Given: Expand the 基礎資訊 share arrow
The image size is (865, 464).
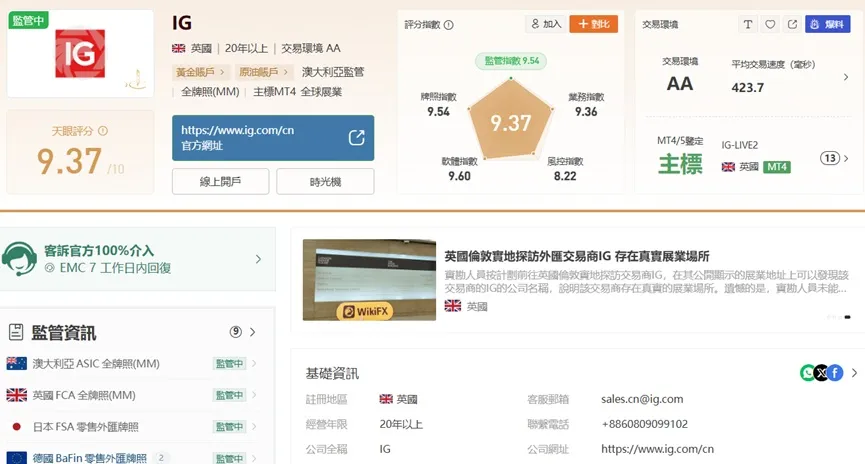Looking at the screenshot, I should click(854, 373).
